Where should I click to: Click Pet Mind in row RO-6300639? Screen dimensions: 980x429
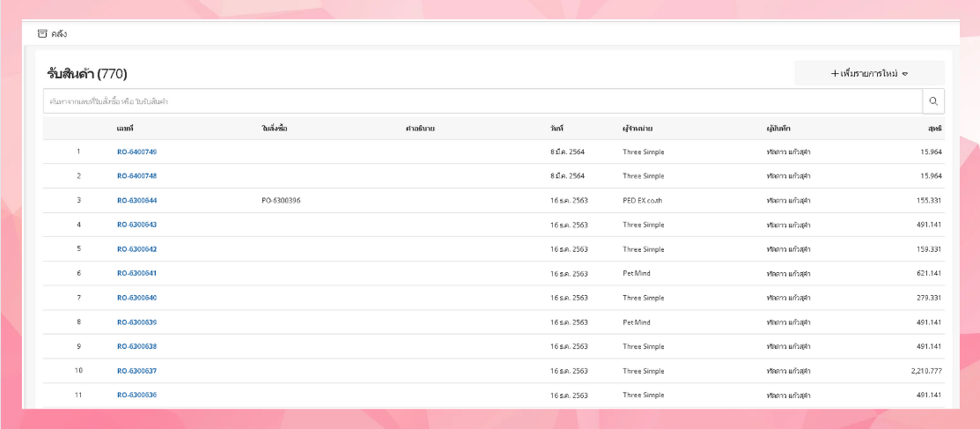tap(637, 322)
